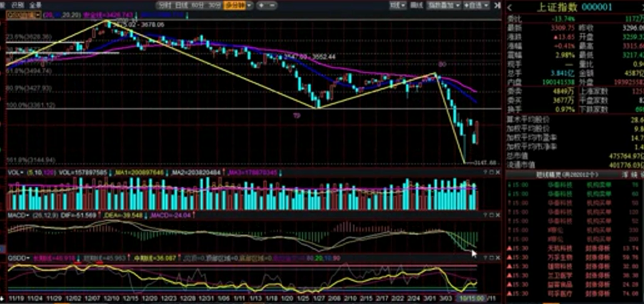
Task: Open the 多分钟 period dropdown arrow
Action: click(249, 6)
